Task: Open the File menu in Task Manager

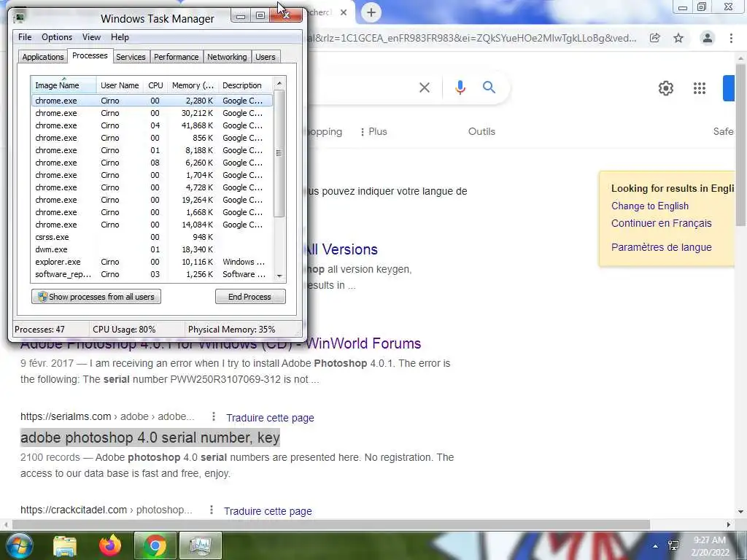Action: [x=25, y=37]
